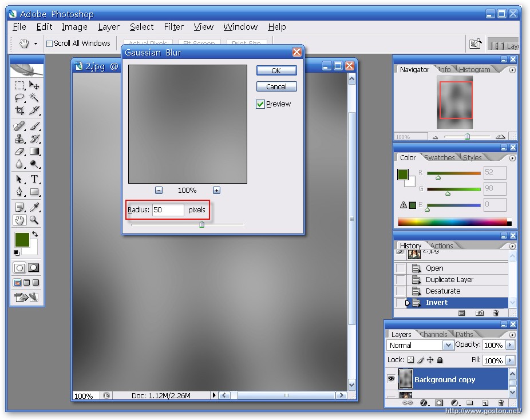Select the Zoom magnifier tool
This screenshot has width=530, height=420.
34,220
